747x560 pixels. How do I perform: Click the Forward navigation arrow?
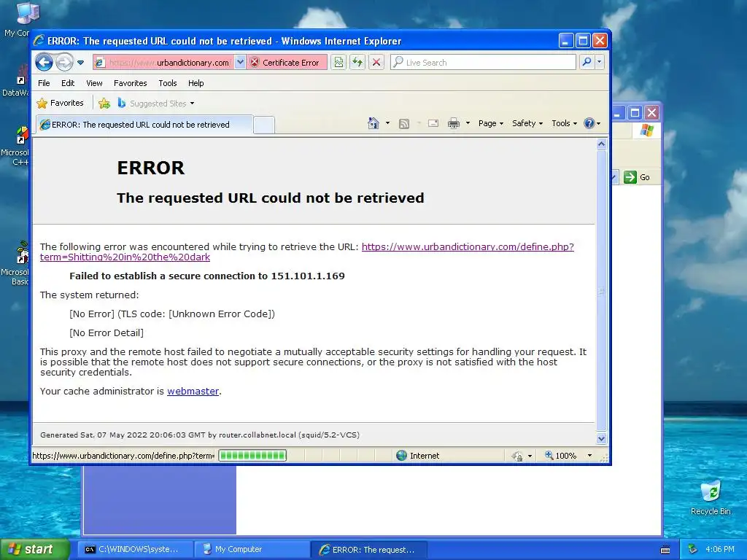coord(64,62)
